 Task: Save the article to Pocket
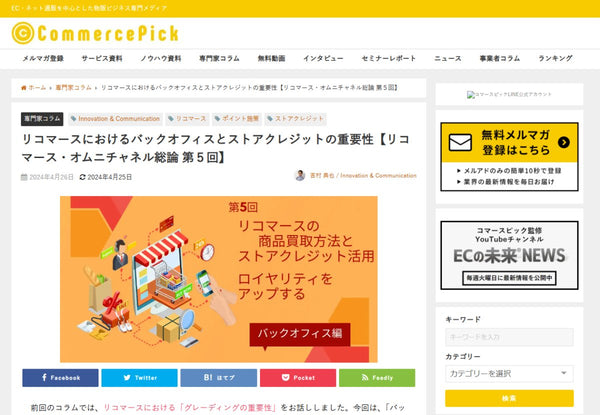point(298,378)
